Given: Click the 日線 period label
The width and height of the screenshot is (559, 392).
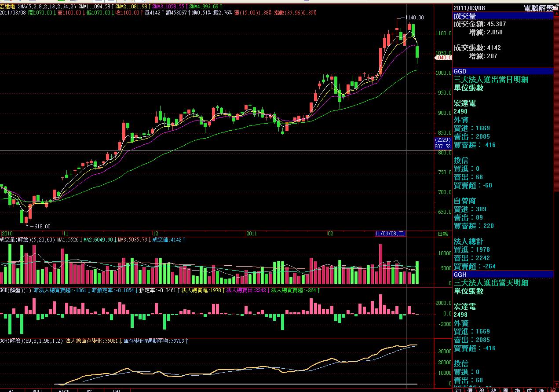Looking at the screenshot, I should tap(442, 234).
